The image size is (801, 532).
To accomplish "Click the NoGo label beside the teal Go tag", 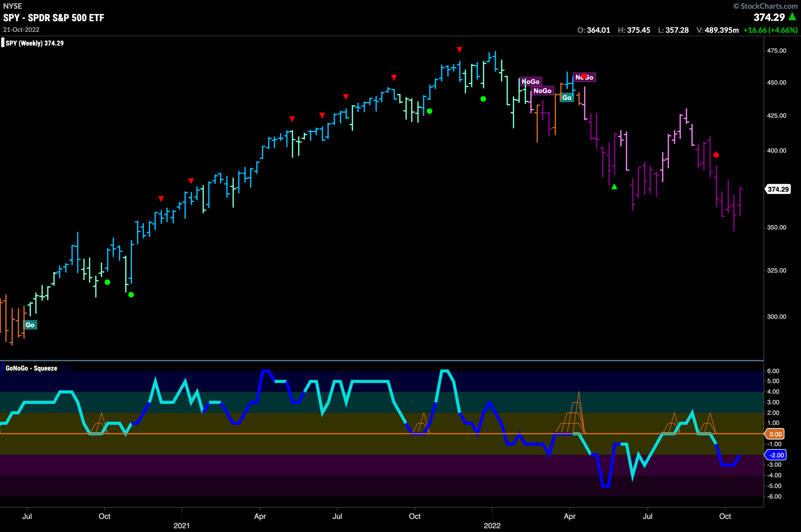I will click(584, 77).
